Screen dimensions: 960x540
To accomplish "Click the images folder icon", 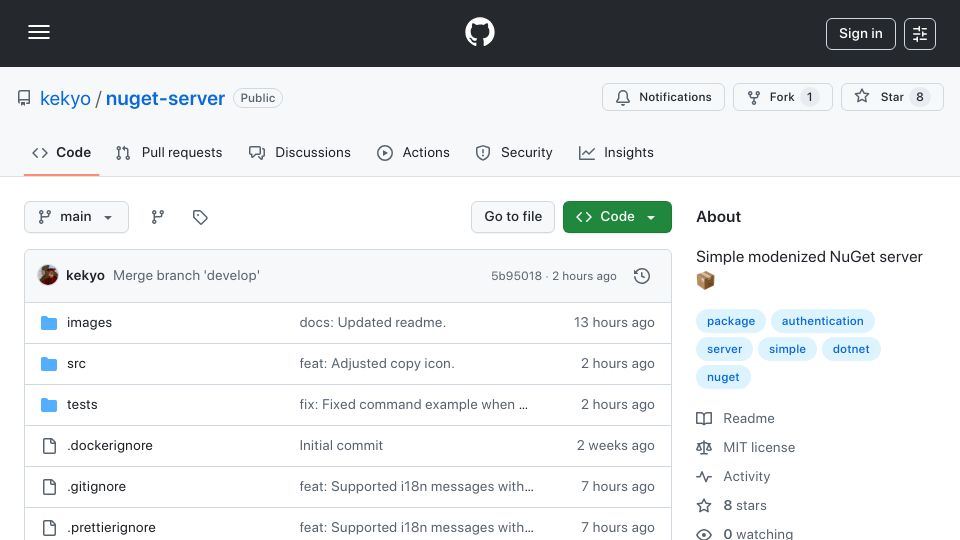I will tap(49, 323).
